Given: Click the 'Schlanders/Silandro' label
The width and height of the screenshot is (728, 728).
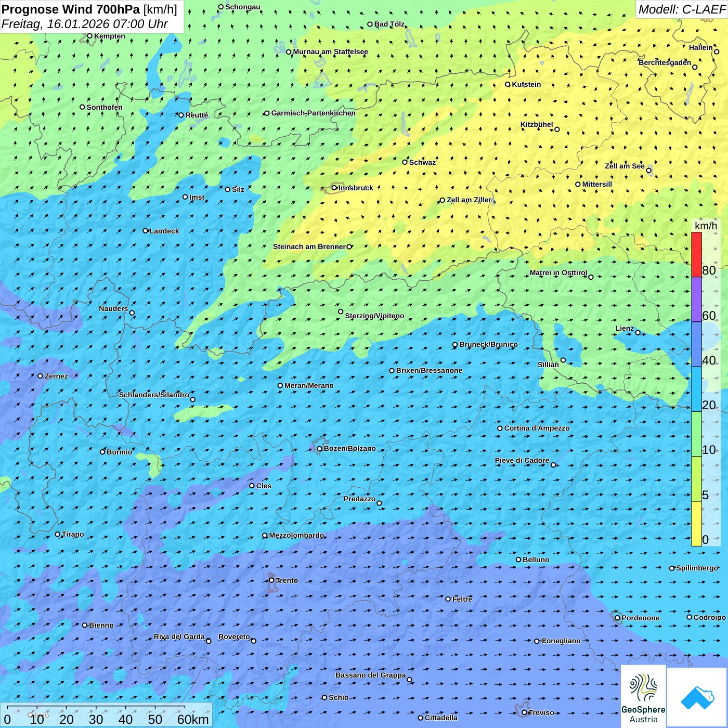Looking at the screenshot, I should pyautogui.click(x=154, y=395).
